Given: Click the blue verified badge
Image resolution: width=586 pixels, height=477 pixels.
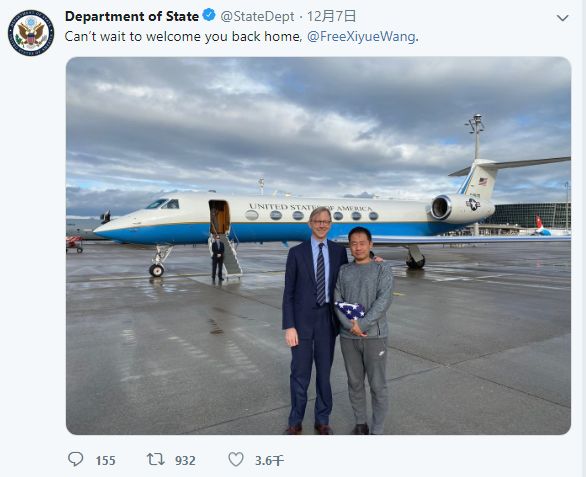Looking at the screenshot, I should [x=209, y=15].
